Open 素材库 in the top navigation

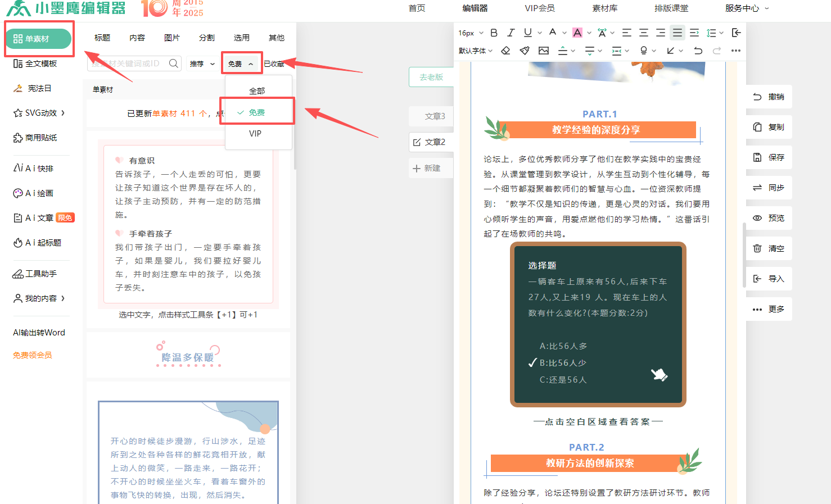pos(604,8)
